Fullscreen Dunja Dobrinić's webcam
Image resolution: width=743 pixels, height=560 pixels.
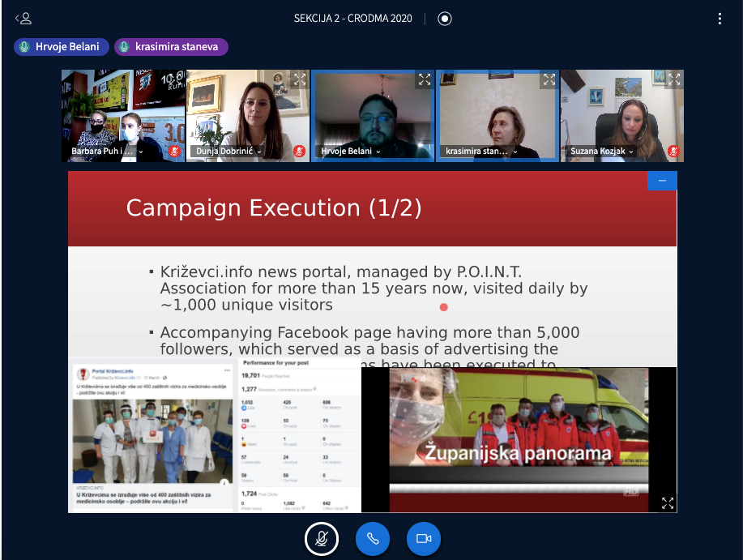point(300,79)
